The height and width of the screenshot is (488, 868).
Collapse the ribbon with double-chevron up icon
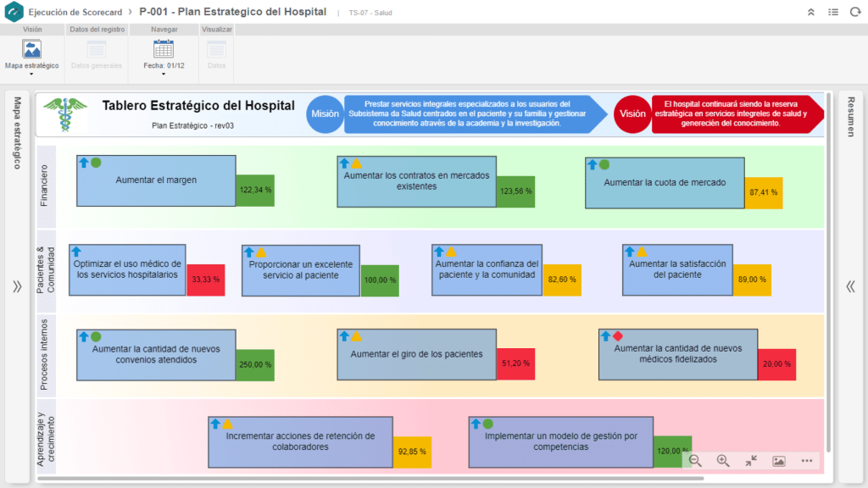click(x=811, y=12)
